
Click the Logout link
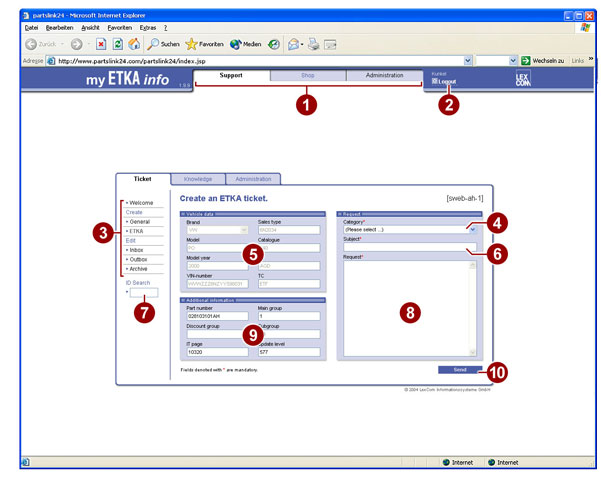pos(445,81)
